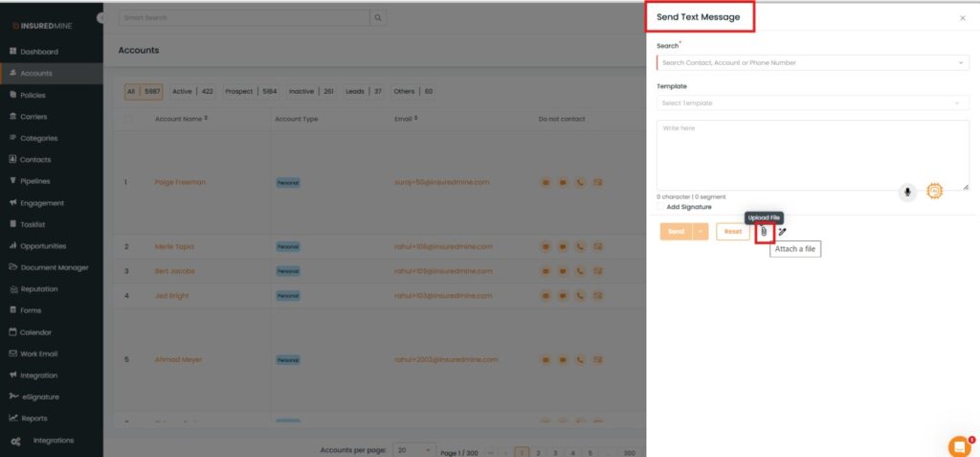Open Pipelines in the left sidebar
The height and width of the screenshot is (457, 980).
pos(35,181)
